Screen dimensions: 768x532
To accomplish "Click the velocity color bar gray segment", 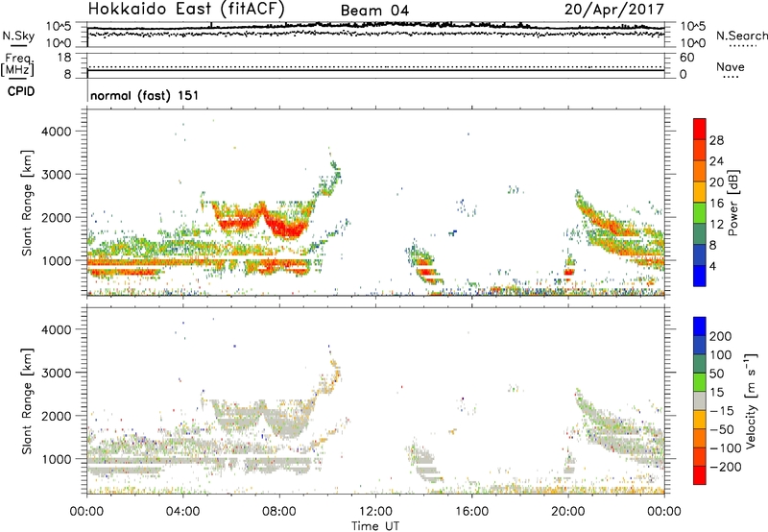I will [700, 400].
